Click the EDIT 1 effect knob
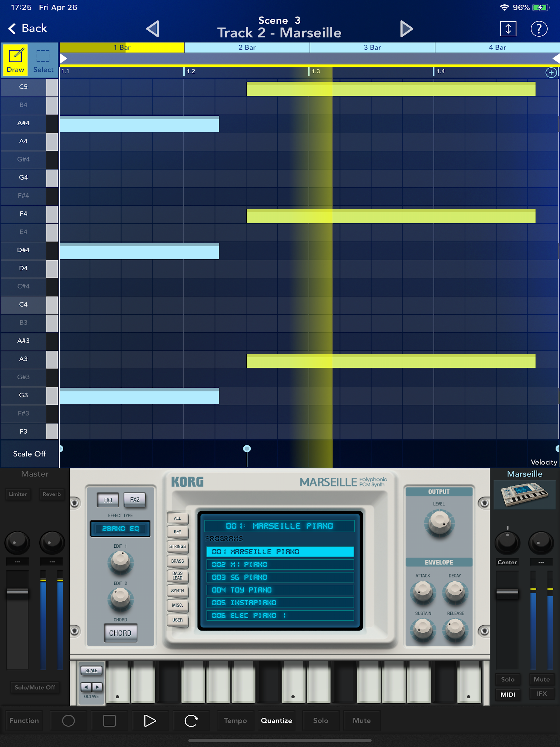The width and height of the screenshot is (560, 747). pos(120,562)
